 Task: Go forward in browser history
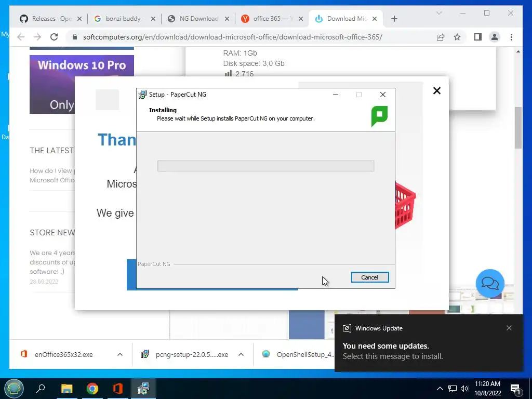37,37
